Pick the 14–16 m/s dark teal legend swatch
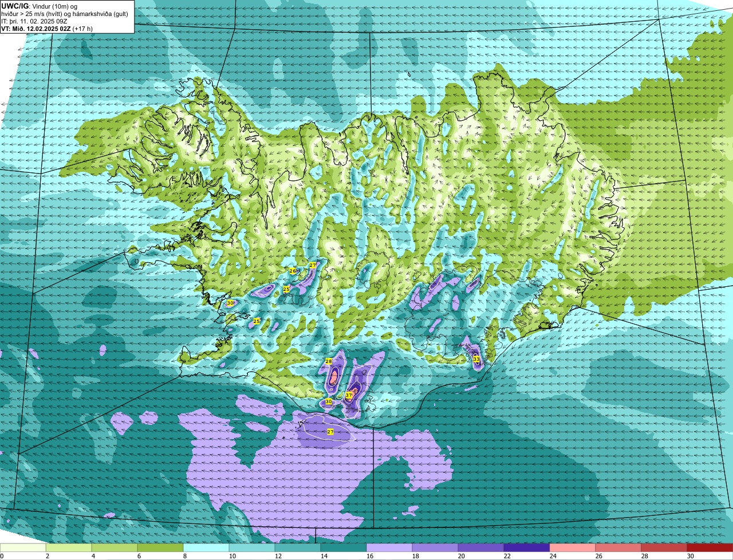 [344, 548]
